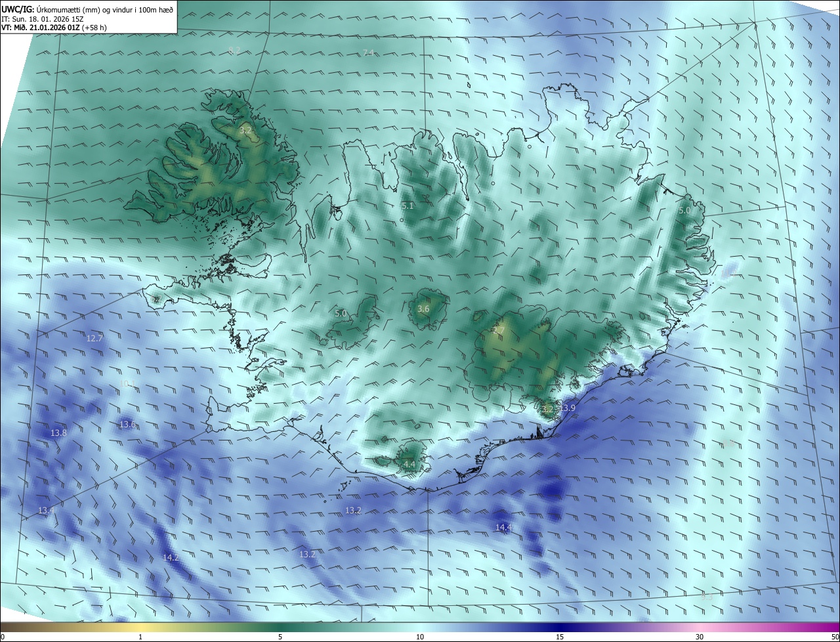Viewport: 840px width, 642px height.
Task: Click the '50' tick on the color scale
Action: point(835,637)
